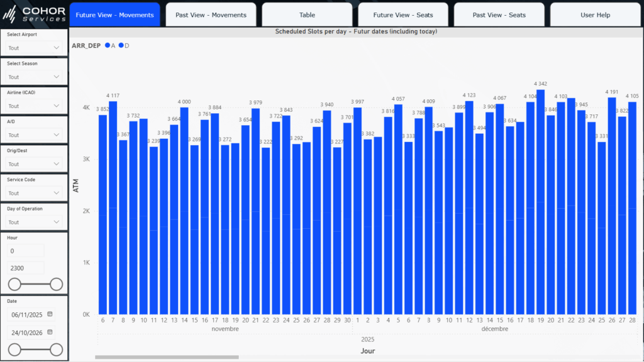
Task: Click the Hour minimum value field
Action: pyautogui.click(x=26, y=251)
